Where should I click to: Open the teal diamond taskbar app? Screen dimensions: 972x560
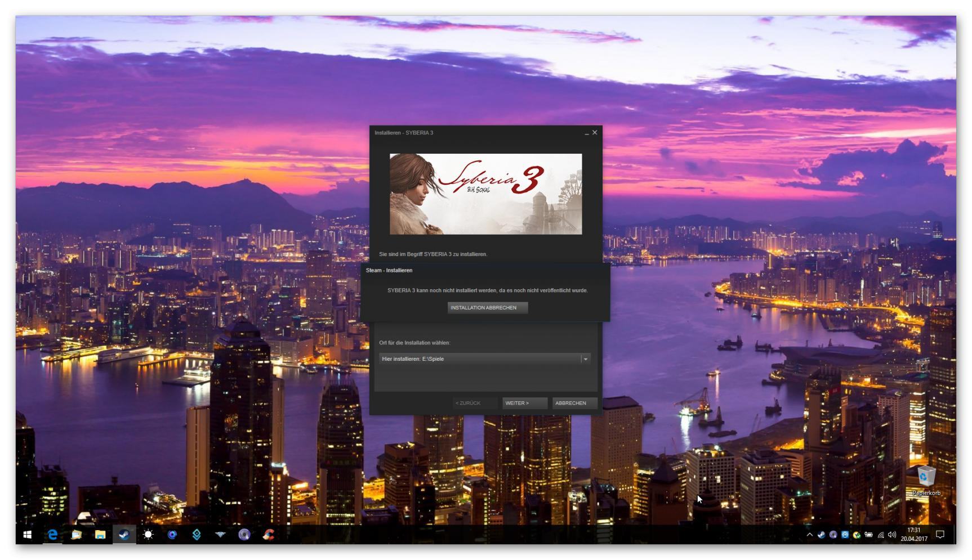coord(197,535)
